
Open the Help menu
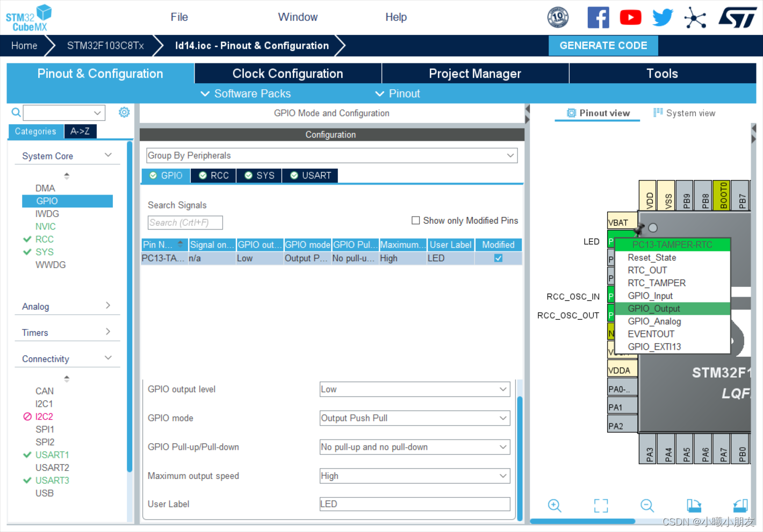point(396,17)
